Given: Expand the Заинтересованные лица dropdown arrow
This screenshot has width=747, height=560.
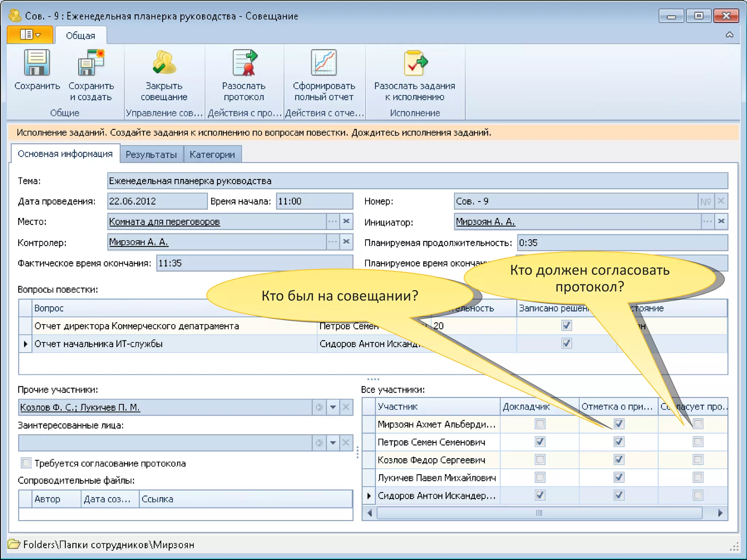Looking at the screenshot, I should 333,443.
